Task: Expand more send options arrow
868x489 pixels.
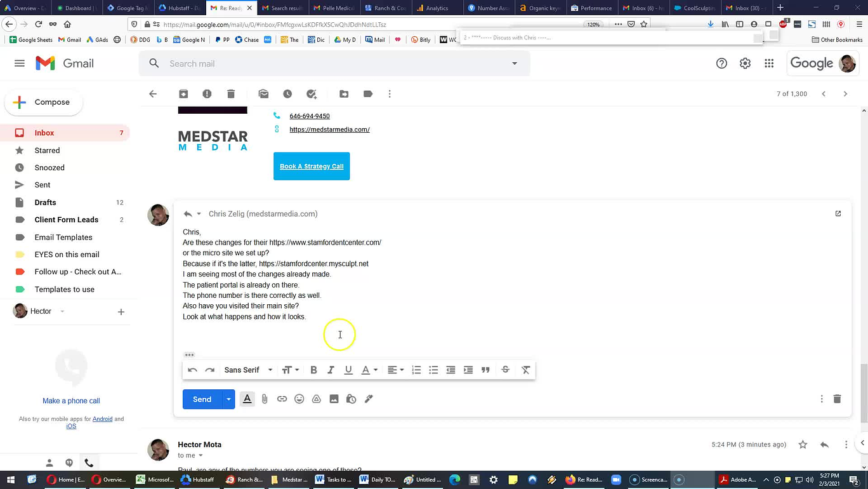Action: (x=228, y=399)
